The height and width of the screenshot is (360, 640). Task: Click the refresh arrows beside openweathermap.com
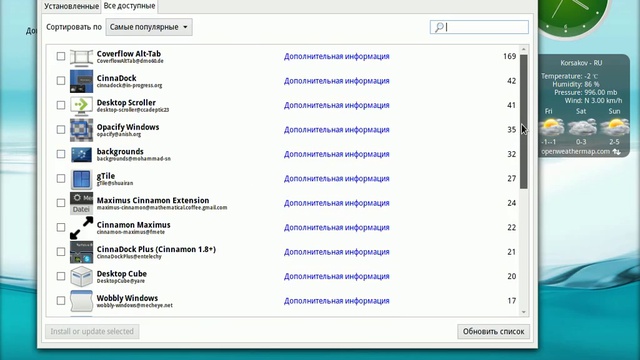click(x=616, y=152)
